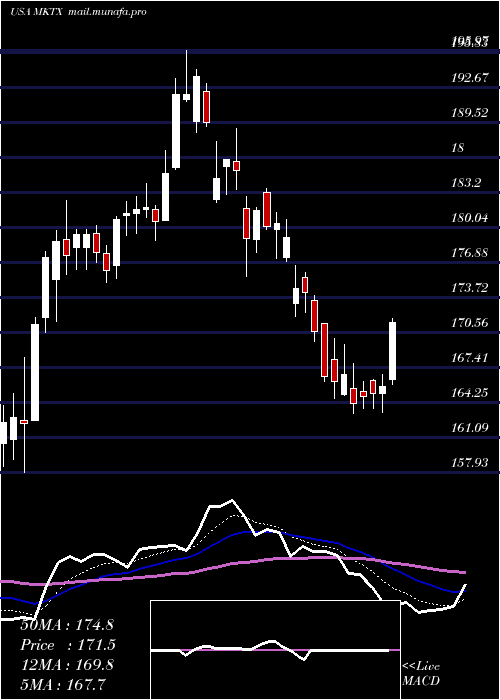500x700 pixels.
Task: Click the 183.2 price axis label
Action: point(466,183)
